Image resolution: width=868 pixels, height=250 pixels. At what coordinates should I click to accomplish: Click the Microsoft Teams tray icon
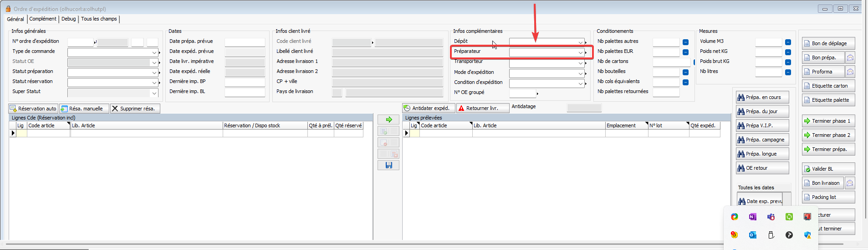tap(771, 217)
